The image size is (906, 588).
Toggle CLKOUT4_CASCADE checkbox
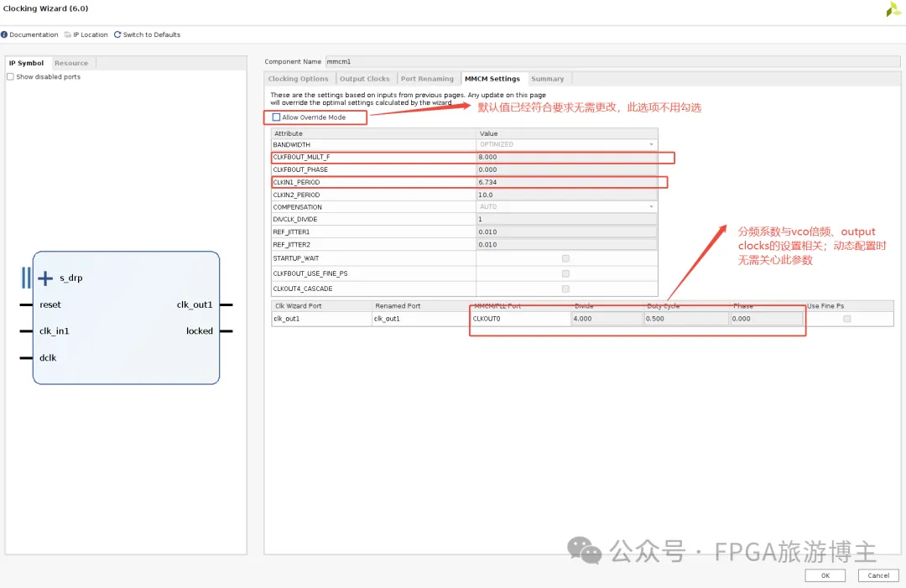(565, 289)
